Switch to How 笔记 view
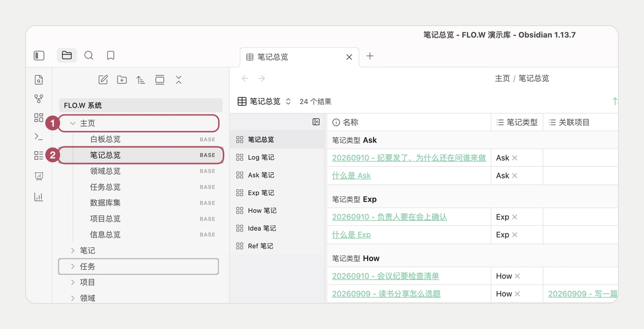The image size is (644, 329). point(277,210)
